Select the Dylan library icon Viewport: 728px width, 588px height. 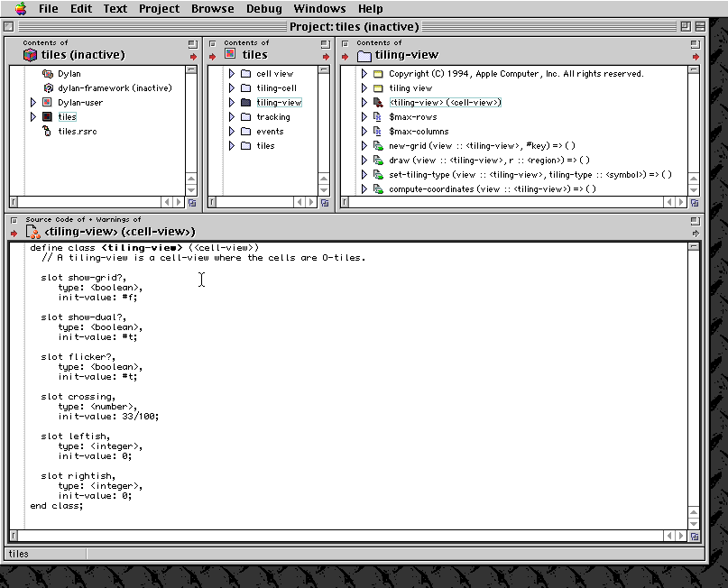47,73
